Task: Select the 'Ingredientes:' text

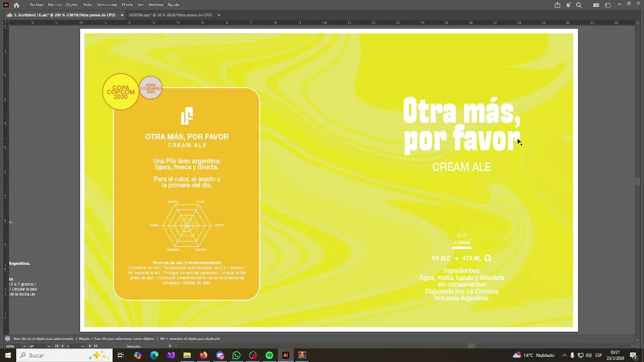Action: pyautogui.click(x=461, y=270)
